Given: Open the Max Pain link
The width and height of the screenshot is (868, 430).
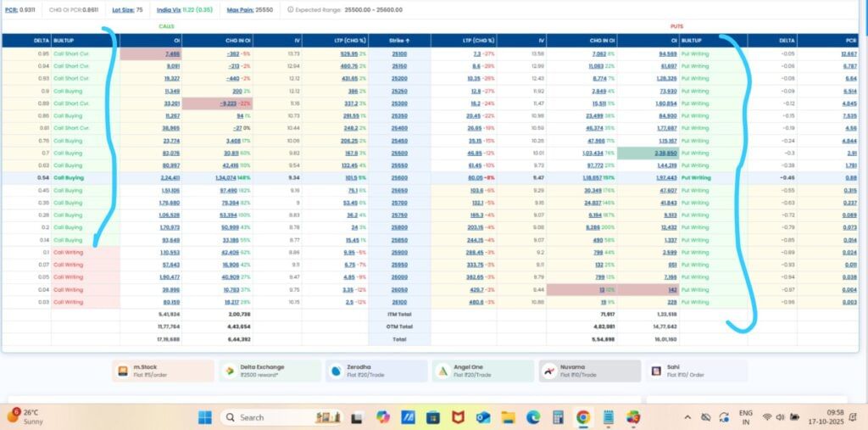Looking at the screenshot, I should click(239, 10).
